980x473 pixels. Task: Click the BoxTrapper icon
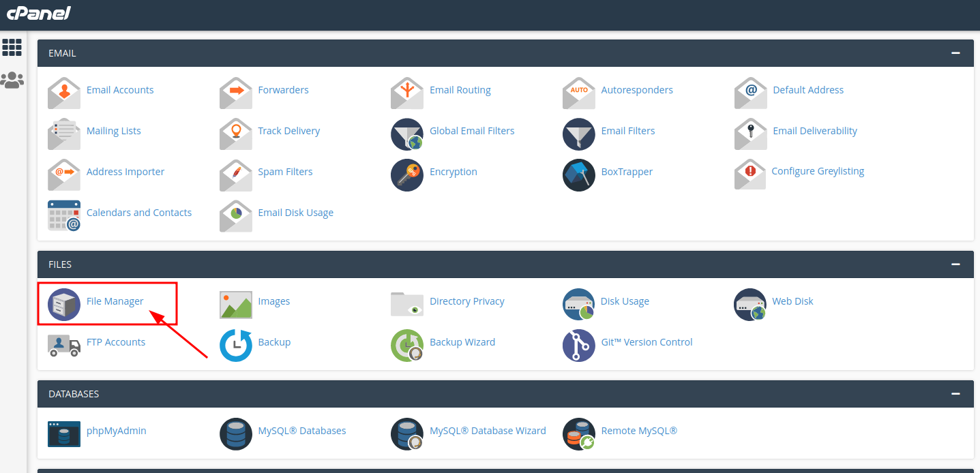579,175
